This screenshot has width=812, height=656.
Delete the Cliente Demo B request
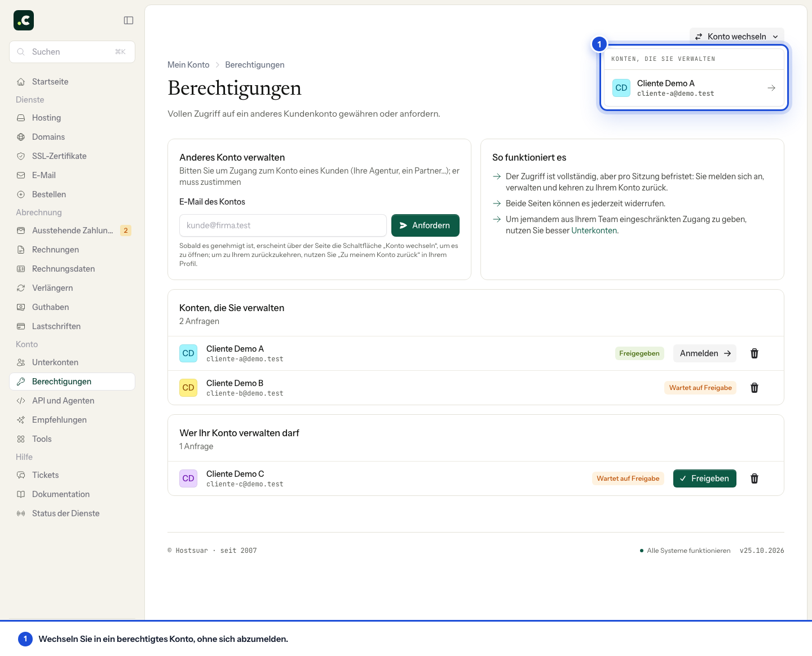tap(754, 388)
